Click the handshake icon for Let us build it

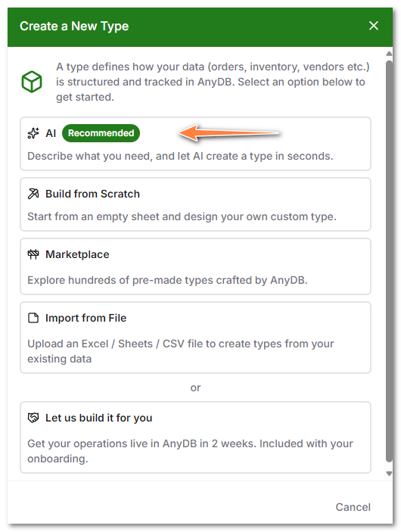tap(33, 418)
